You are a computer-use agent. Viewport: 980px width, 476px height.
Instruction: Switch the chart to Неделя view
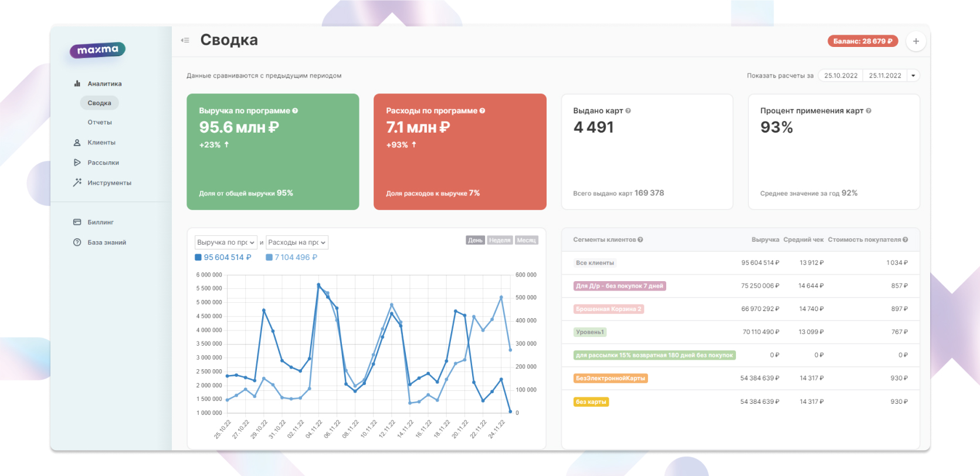click(x=500, y=240)
